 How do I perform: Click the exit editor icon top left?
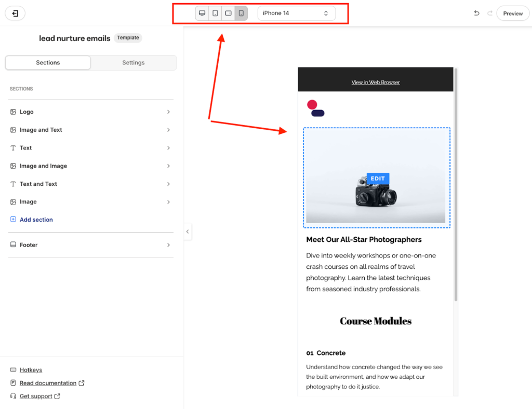pyautogui.click(x=15, y=13)
